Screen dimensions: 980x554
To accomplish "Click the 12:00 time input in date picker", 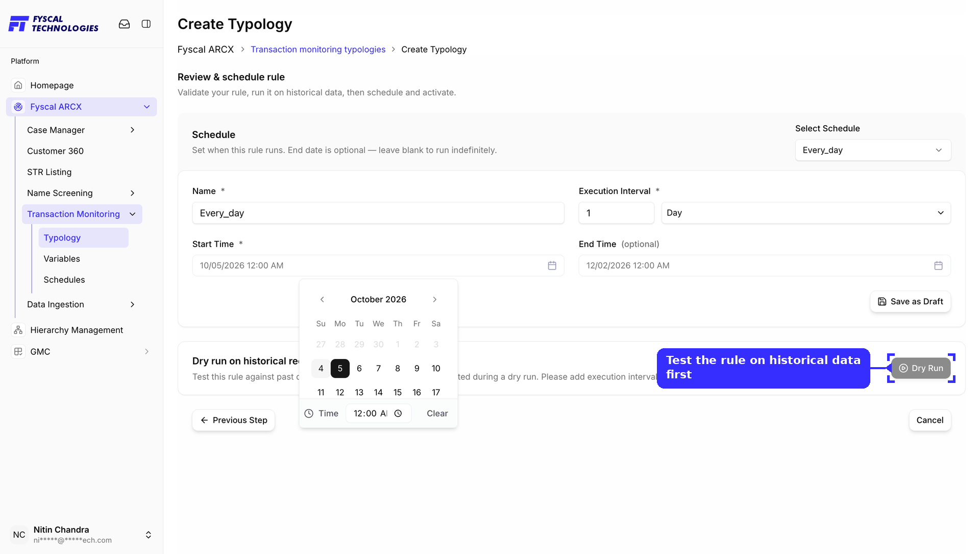I will click(378, 414).
